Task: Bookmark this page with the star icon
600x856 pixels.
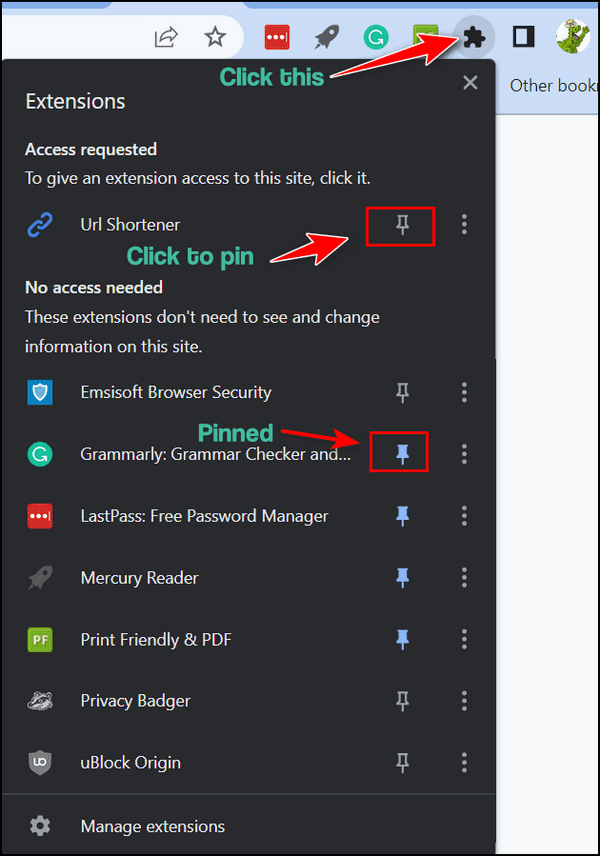Action: pos(215,38)
